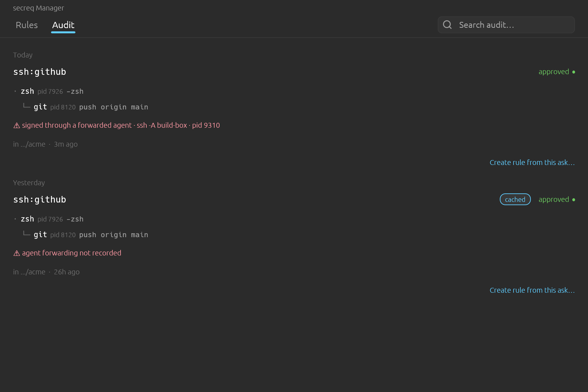Click 'agent forwarding not recorded' warning text
The image size is (588, 392).
pyautogui.click(x=72, y=253)
